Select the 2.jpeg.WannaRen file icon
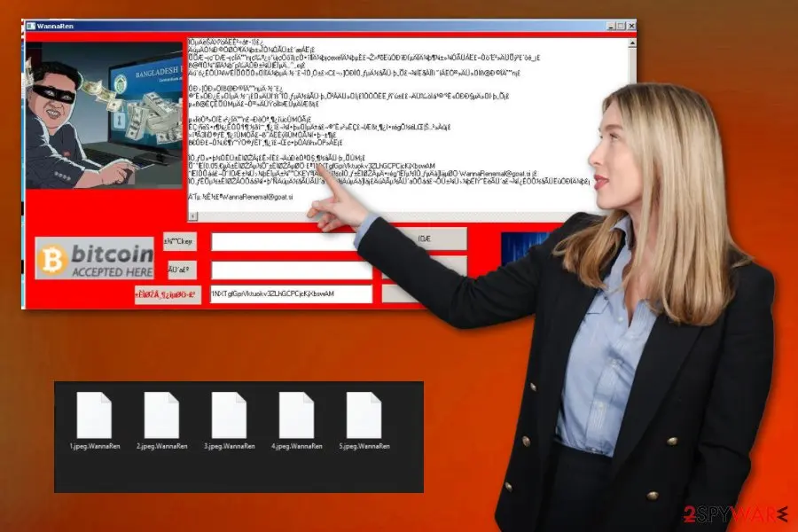The height and width of the screenshot is (532, 798). (x=161, y=415)
